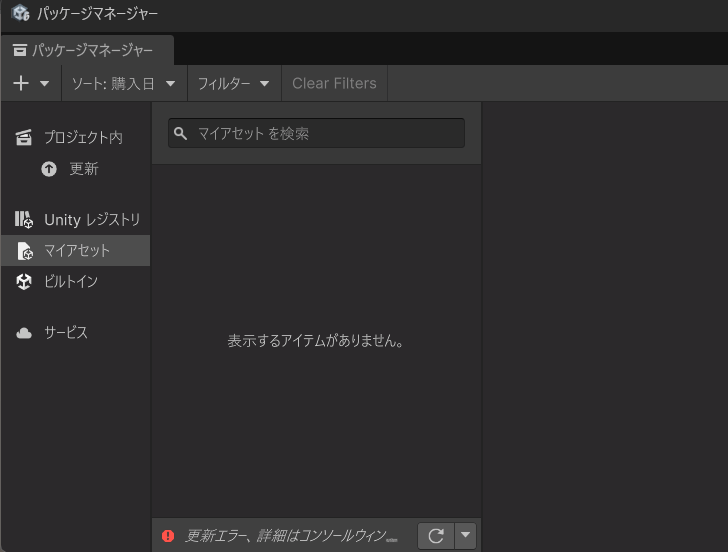
Task: Click the サービス cloud icon
Action: (x=24, y=333)
